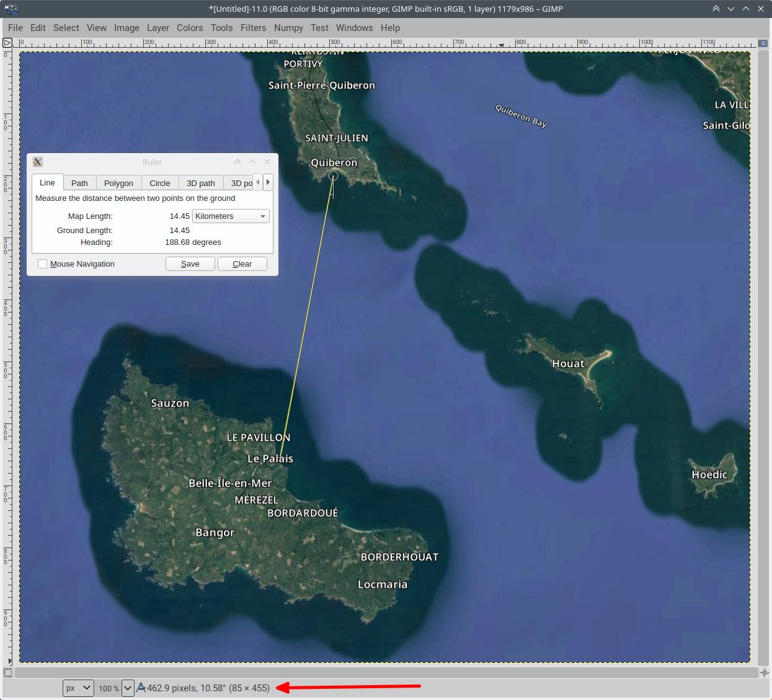Open the Kilometers unit dropdown
This screenshot has width=772, height=700.
(231, 216)
